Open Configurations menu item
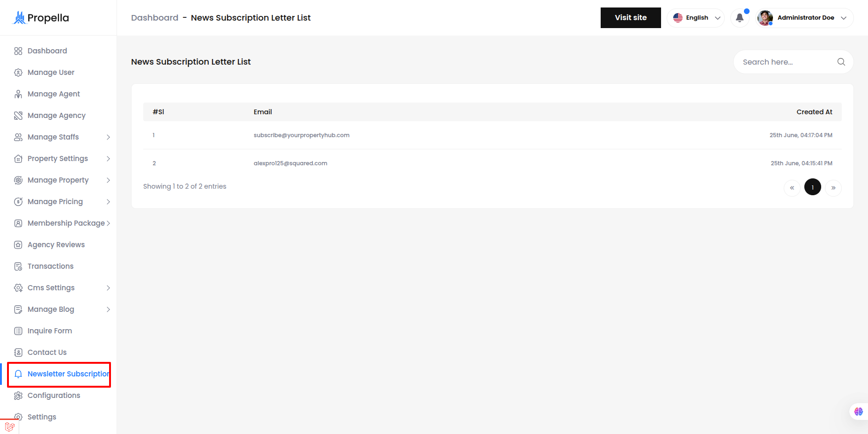This screenshot has height=434, width=868. (x=54, y=396)
